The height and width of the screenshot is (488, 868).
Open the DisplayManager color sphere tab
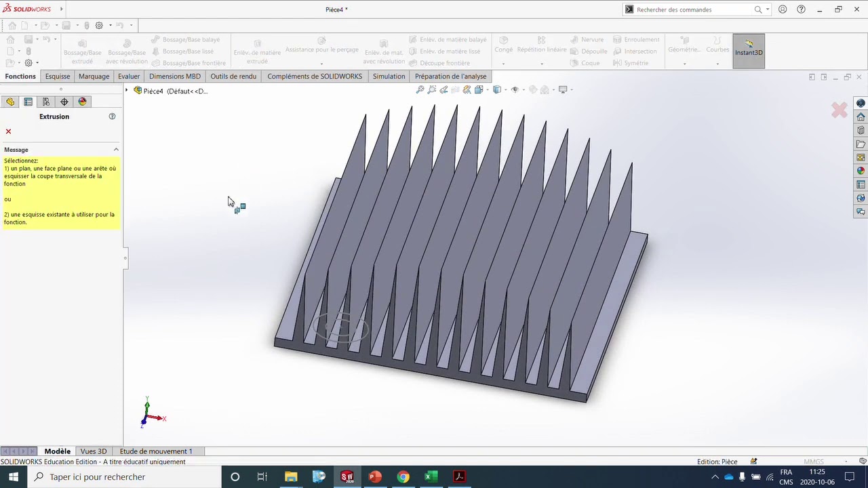83,102
